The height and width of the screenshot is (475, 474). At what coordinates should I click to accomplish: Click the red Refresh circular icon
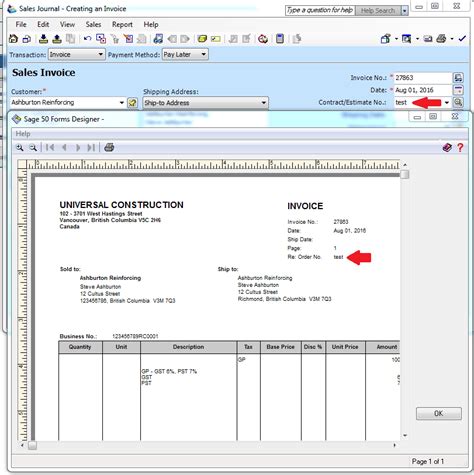point(263,39)
